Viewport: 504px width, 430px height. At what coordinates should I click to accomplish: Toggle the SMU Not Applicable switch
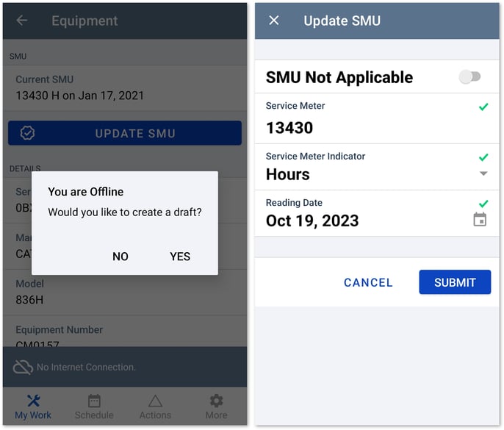pyautogui.click(x=469, y=76)
